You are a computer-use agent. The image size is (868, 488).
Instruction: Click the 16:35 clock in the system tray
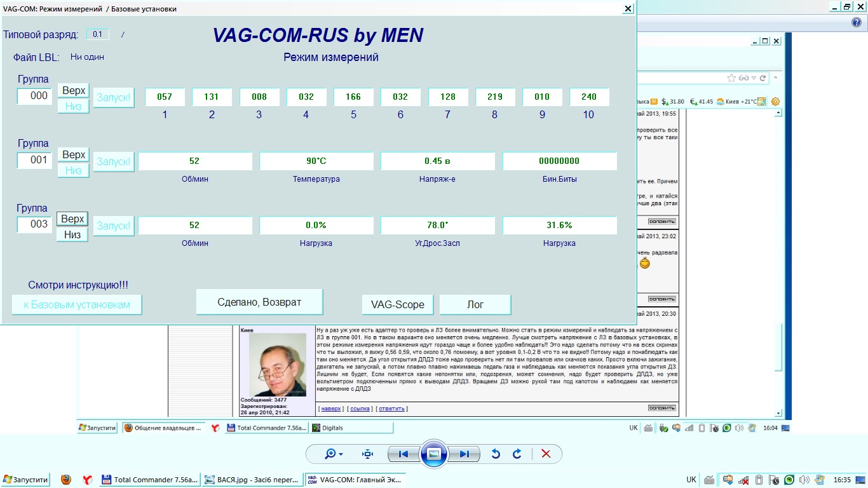(843, 480)
